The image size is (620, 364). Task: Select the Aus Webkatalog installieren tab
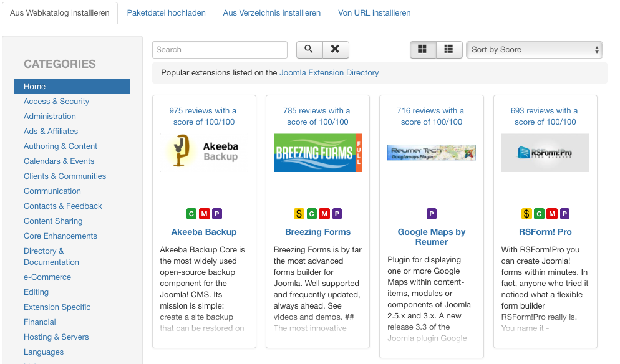[60, 13]
